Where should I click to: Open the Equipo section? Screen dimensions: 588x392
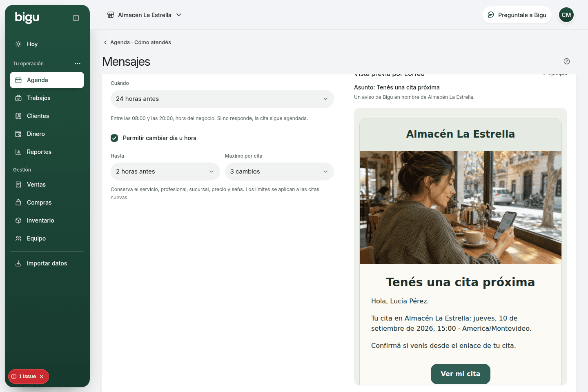47,238
